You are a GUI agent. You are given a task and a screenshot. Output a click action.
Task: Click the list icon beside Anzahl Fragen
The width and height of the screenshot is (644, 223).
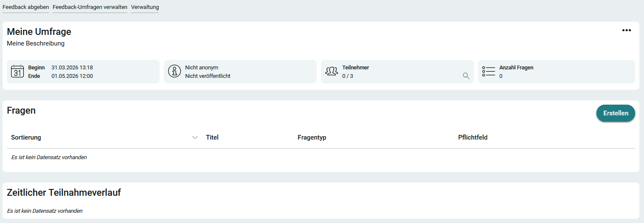(x=489, y=71)
